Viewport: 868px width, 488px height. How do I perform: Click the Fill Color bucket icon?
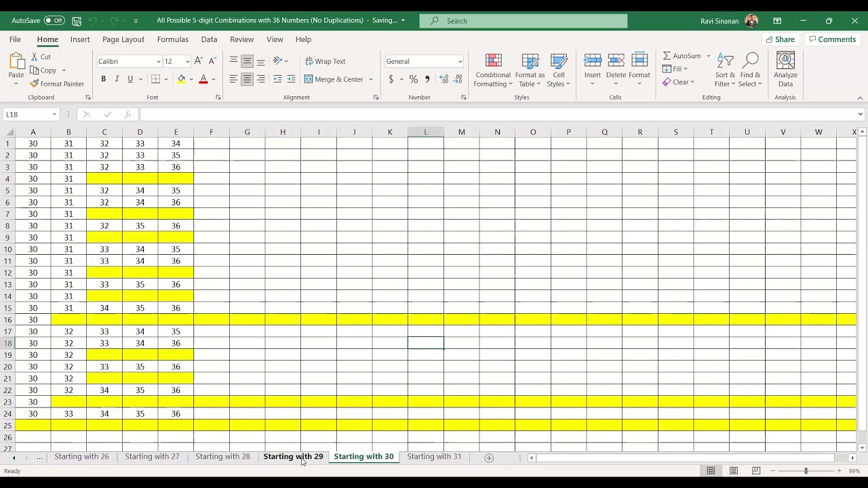[x=181, y=79]
